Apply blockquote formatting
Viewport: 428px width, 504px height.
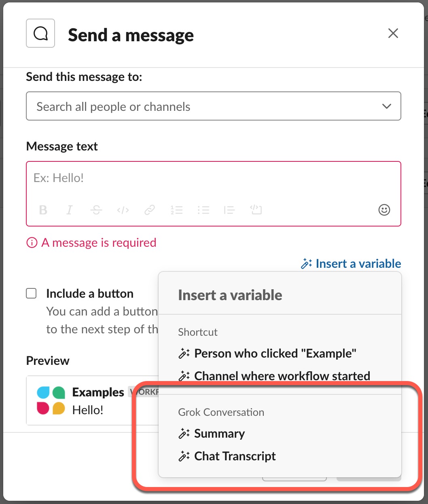point(229,210)
